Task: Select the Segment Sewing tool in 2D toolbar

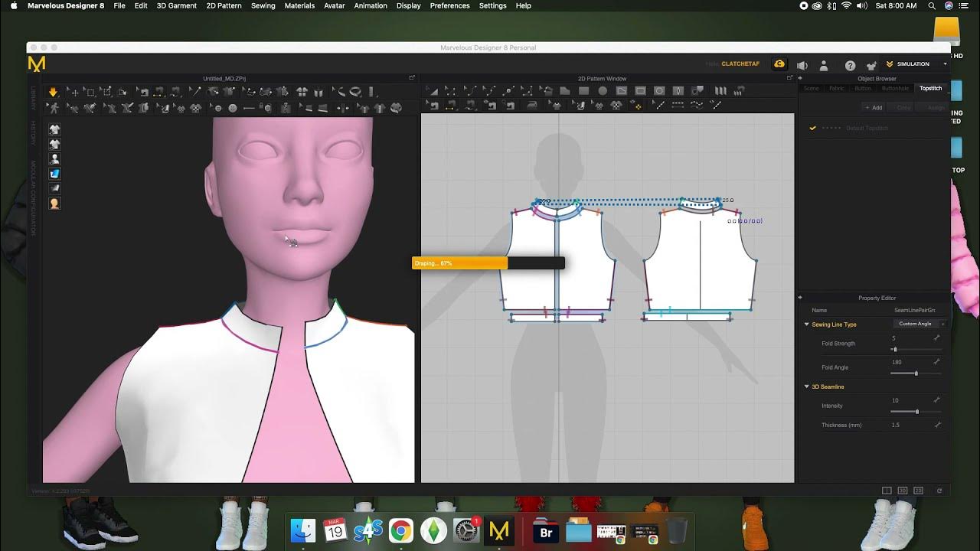Action: click(x=450, y=106)
